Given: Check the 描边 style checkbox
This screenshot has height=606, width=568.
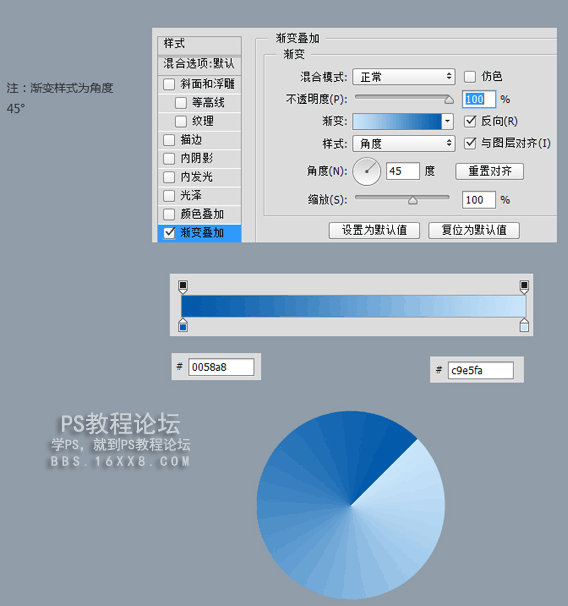Looking at the screenshot, I should coord(169,140).
